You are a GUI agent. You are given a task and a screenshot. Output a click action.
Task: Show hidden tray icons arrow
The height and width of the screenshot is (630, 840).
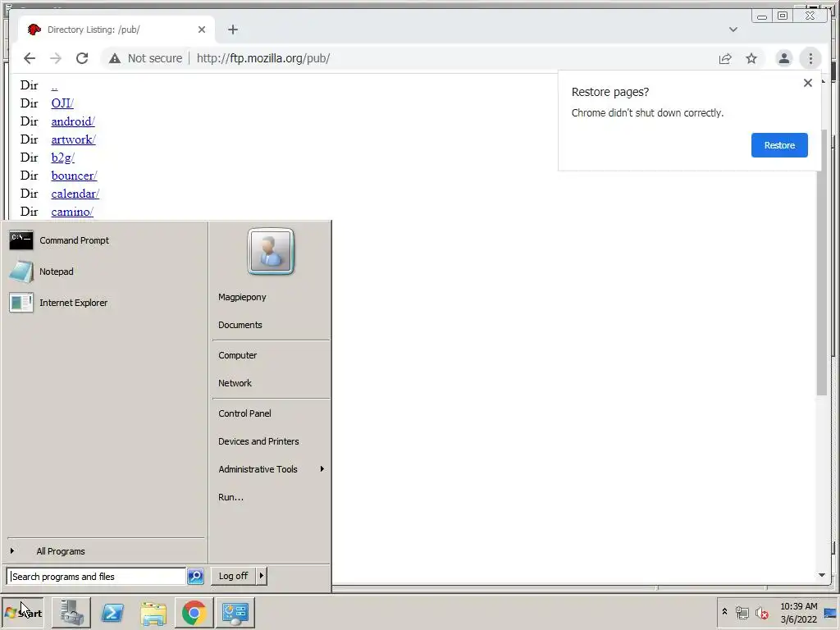724,612
